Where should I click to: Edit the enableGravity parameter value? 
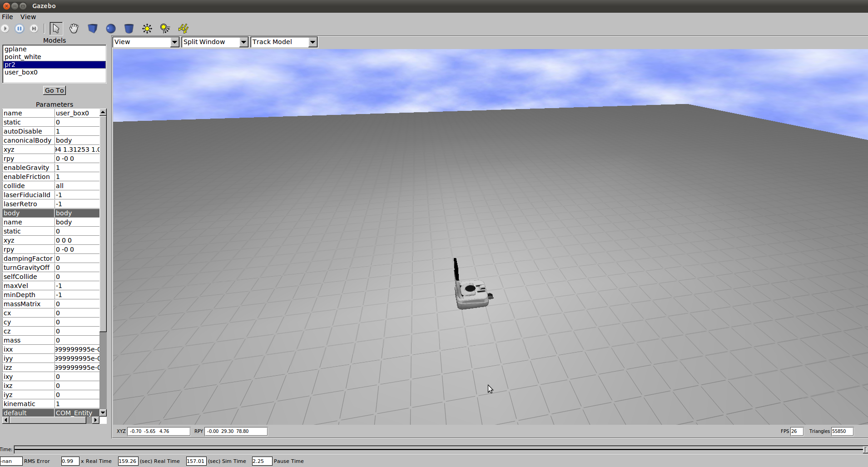(x=77, y=168)
